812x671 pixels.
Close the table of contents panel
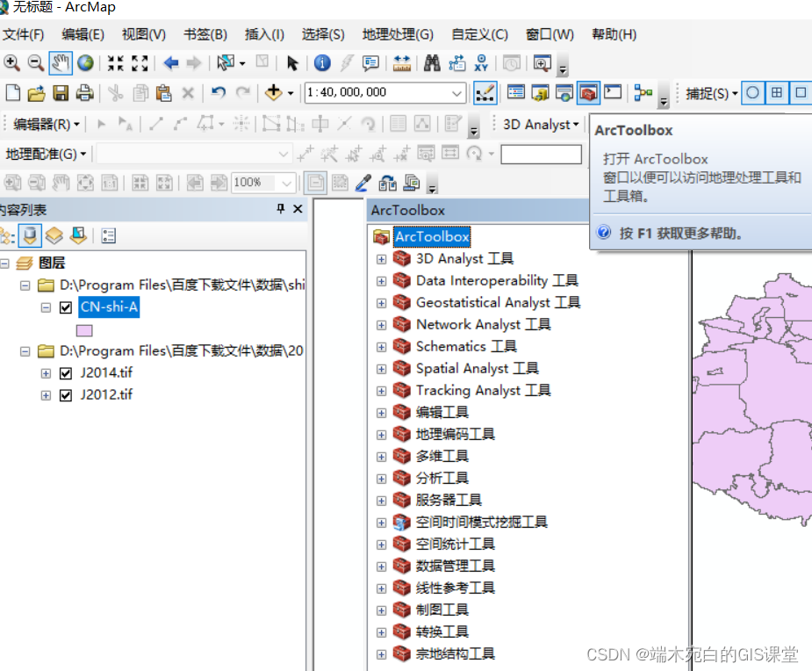tap(298, 209)
